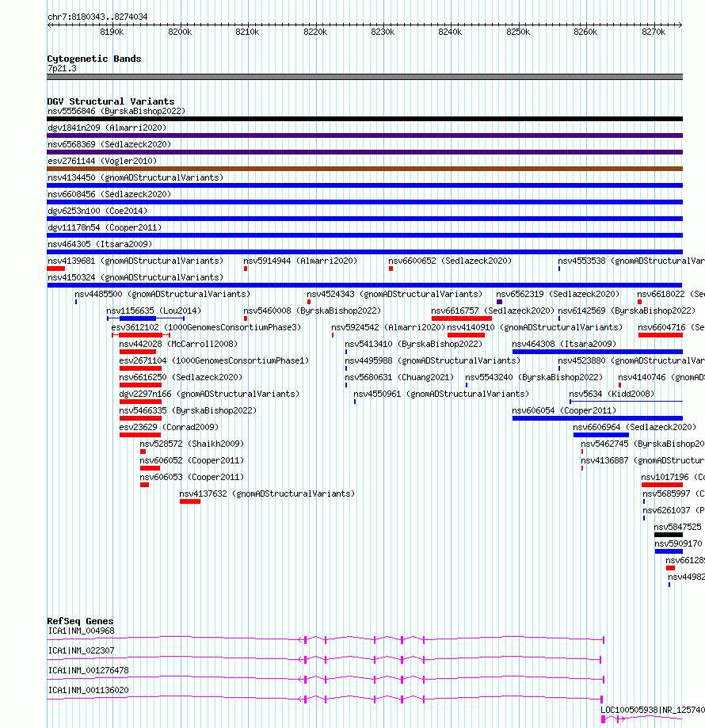Click ICA1|NM_022307 transcript label

pos(82,651)
